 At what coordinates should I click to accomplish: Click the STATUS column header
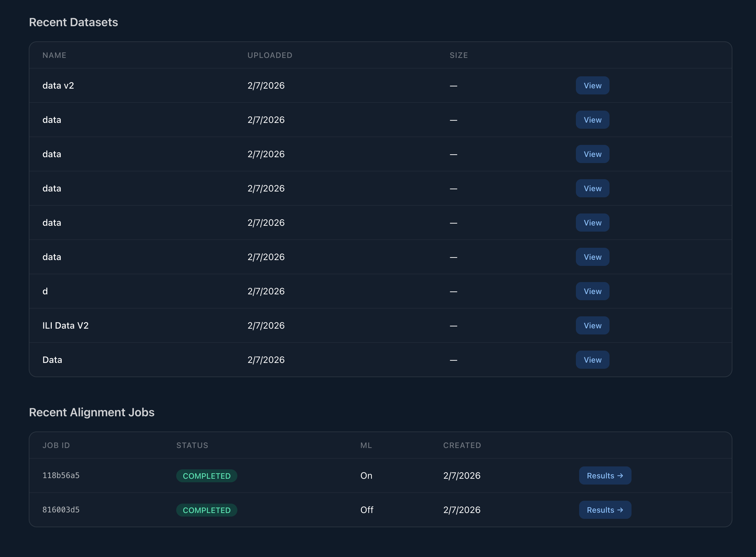pos(192,445)
